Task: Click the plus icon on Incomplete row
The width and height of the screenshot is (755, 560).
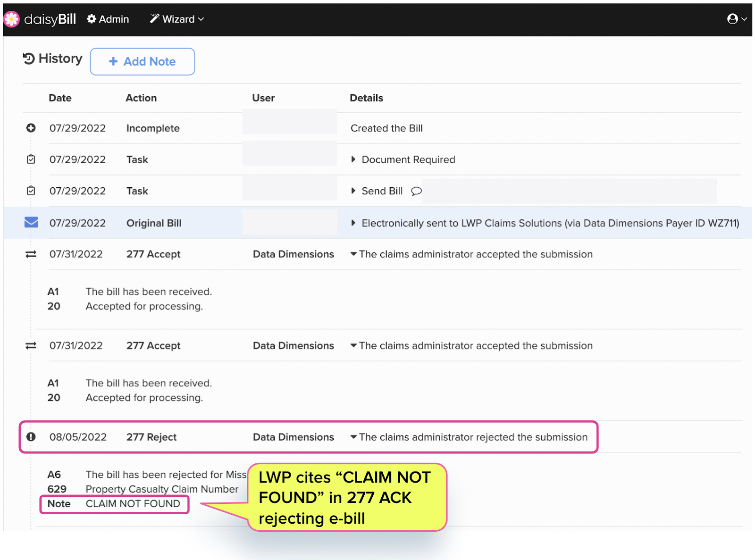Action: (x=31, y=128)
